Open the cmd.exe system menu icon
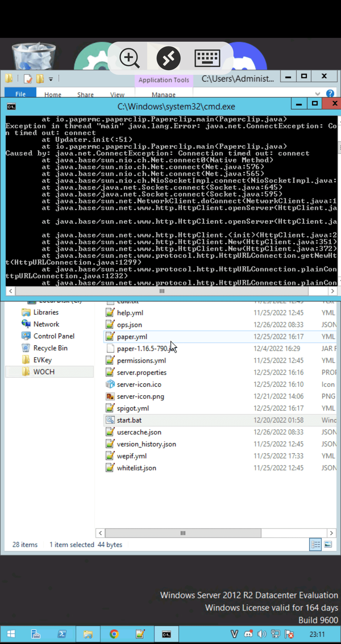Image resolution: width=341 pixels, height=644 pixels. 11,107
